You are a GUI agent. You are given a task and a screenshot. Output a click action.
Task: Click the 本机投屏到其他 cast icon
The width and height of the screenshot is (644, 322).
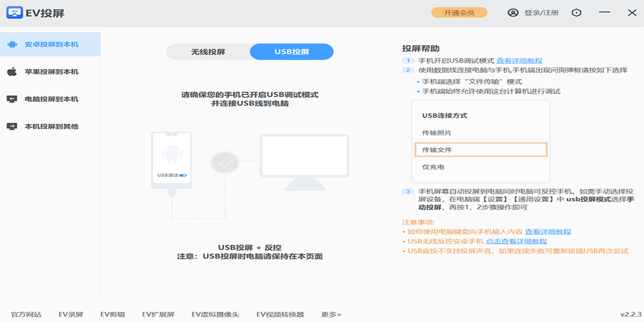point(12,127)
